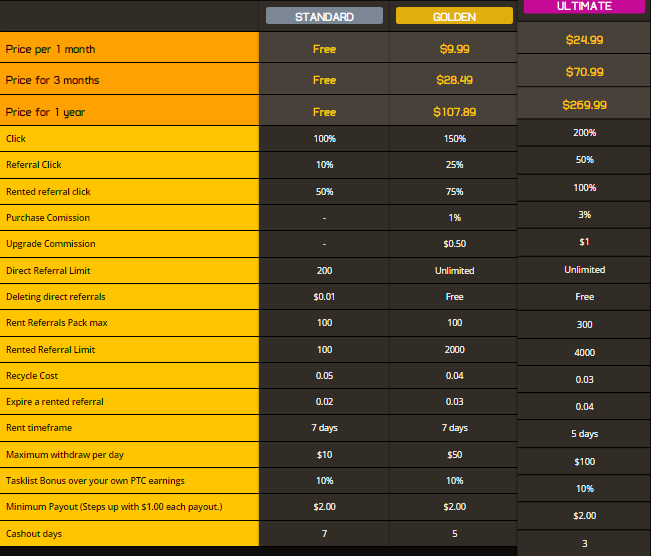Image resolution: width=651 pixels, height=556 pixels.
Task: Click the Ultimate $100 maximum withdraw value
Action: point(585,462)
